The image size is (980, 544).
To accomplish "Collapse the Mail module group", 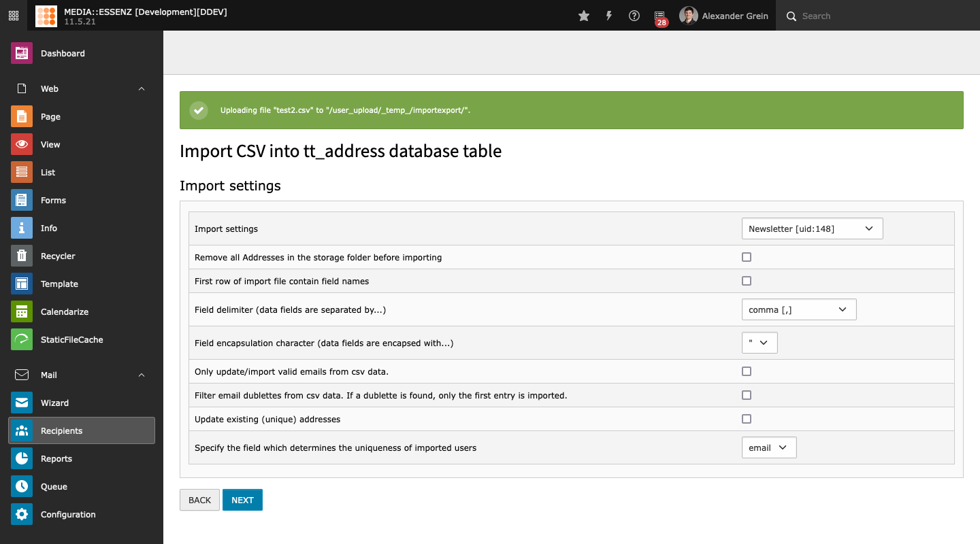I will pos(142,375).
